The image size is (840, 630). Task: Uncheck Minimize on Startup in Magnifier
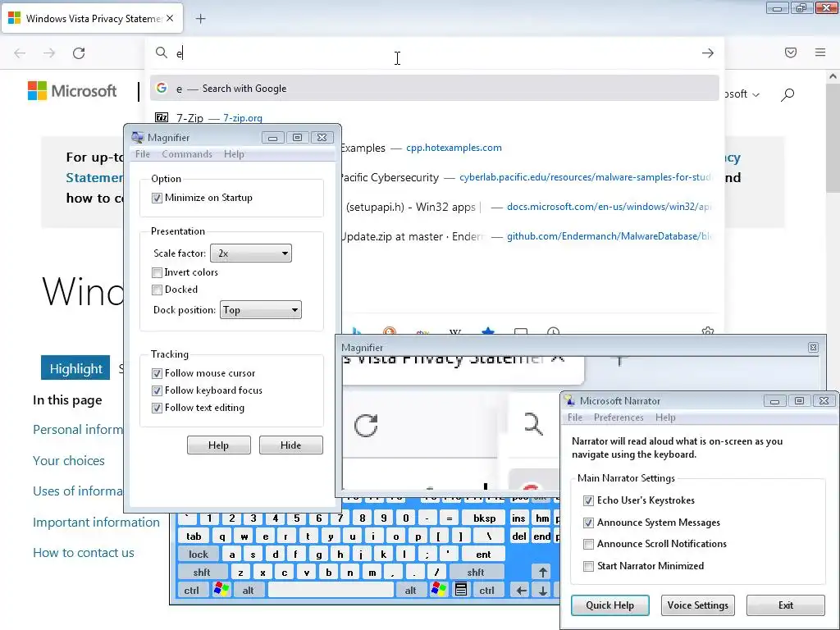pos(157,198)
